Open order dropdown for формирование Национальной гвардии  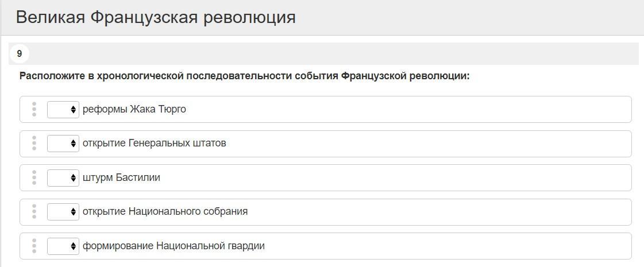[x=63, y=246]
